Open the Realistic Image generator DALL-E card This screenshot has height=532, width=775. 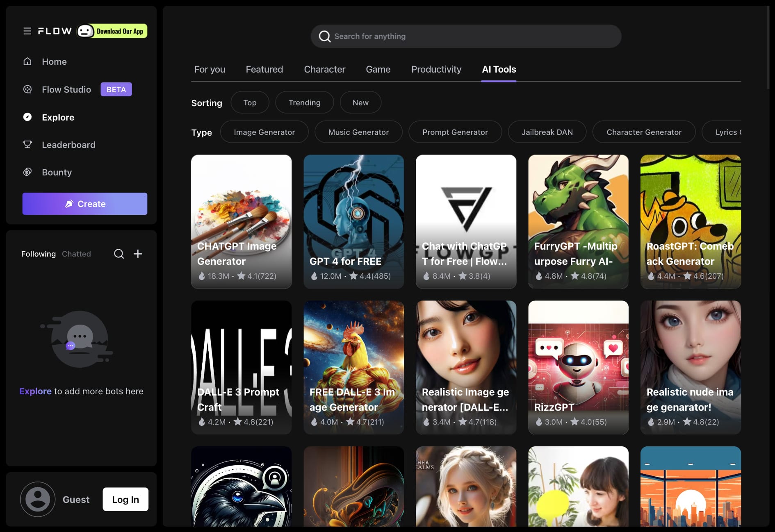tap(466, 368)
